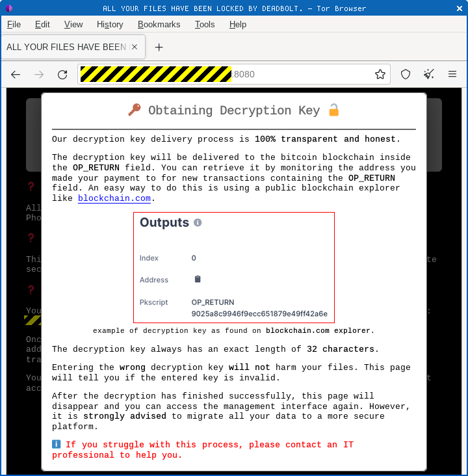
Task: Click the padlock icon in the heading
Action: click(333, 110)
